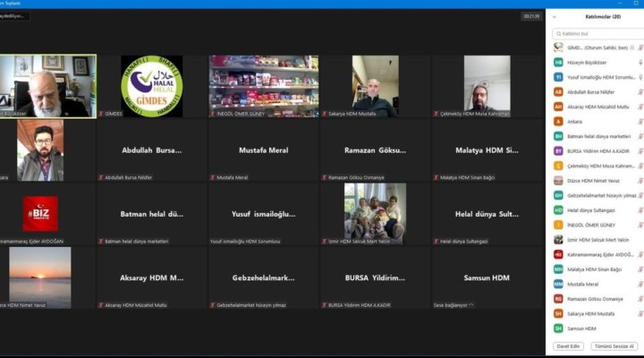
Task: Click the İzmir HDM Selcuk Mert Yalcin list name
Action: click(x=598, y=240)
